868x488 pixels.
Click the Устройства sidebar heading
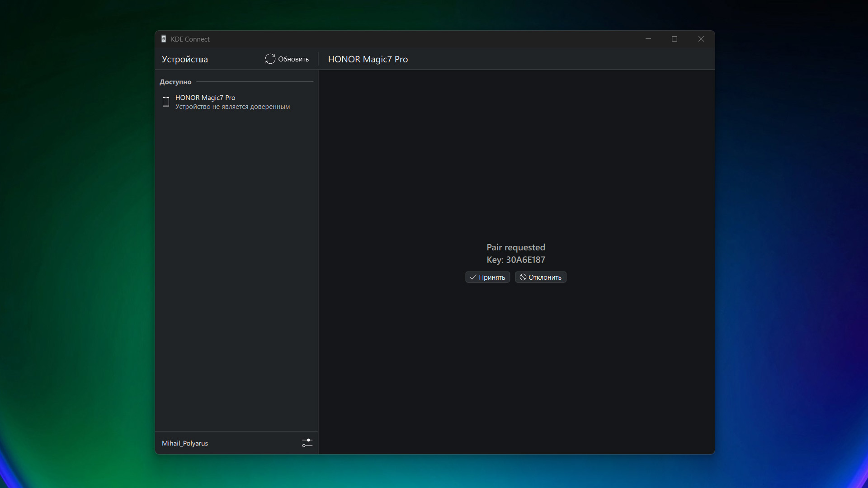184,59
